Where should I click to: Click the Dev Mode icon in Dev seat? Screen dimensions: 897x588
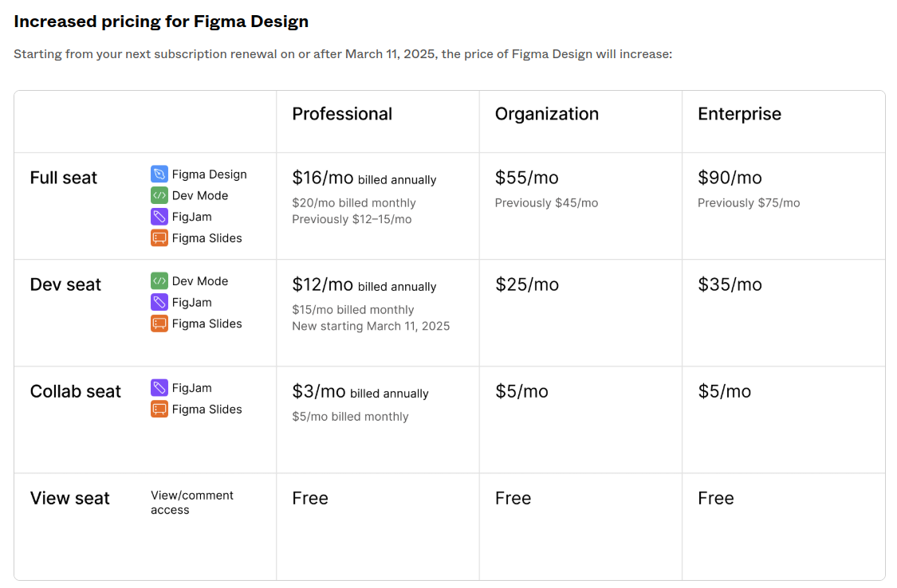[159, 281]
